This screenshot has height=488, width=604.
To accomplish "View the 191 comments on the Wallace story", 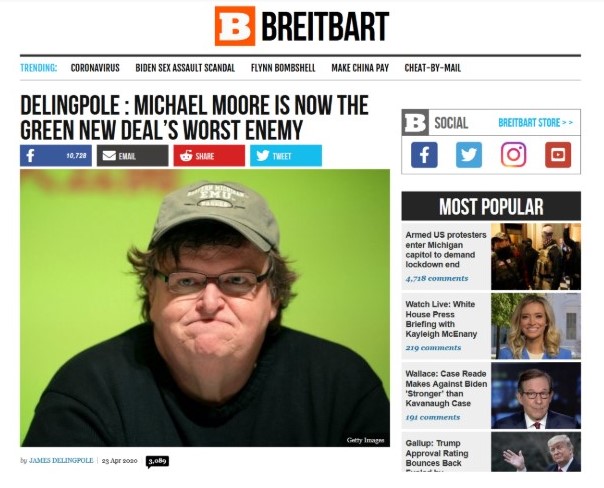I will (433, 418).
